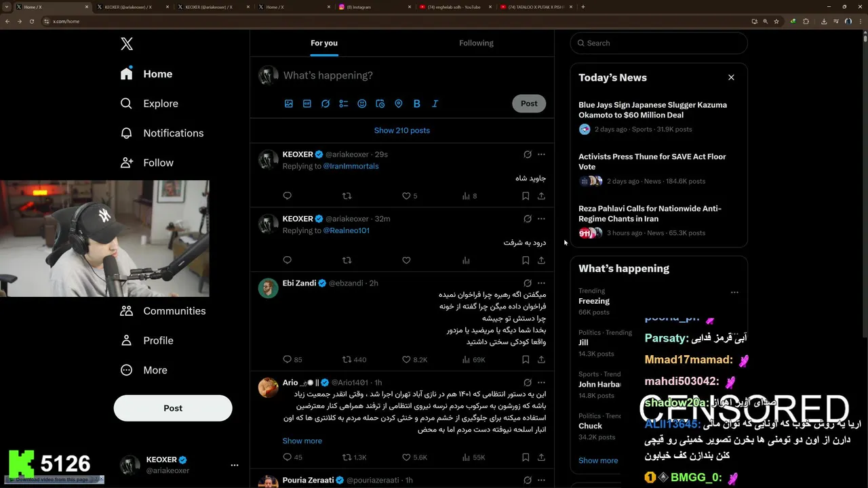
Task: Share KEOXER's 29s post
Action: [541, 196]
